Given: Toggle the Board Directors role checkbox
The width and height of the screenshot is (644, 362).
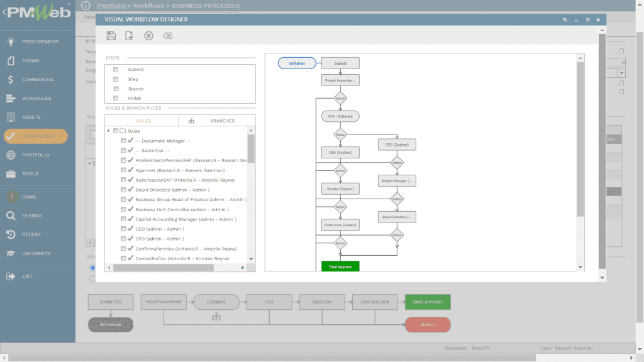Looking at the screenshot, I should (x=123, y=189).
